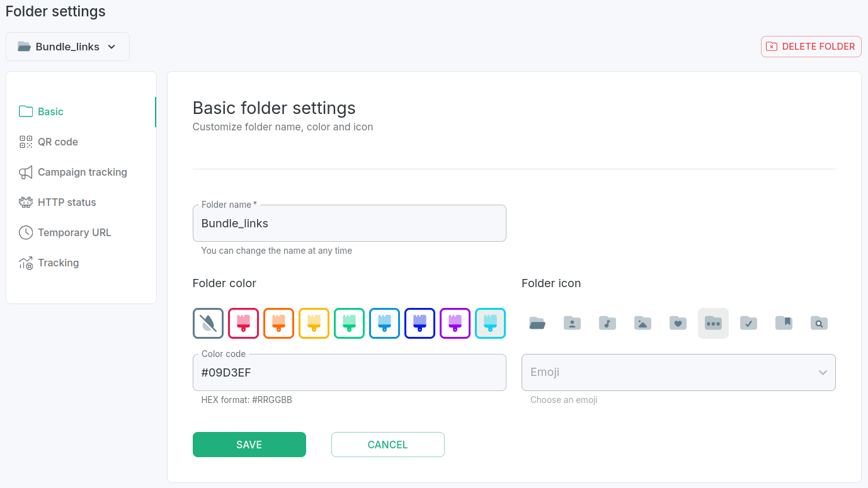Click the Folder name input field

(349, 224)
